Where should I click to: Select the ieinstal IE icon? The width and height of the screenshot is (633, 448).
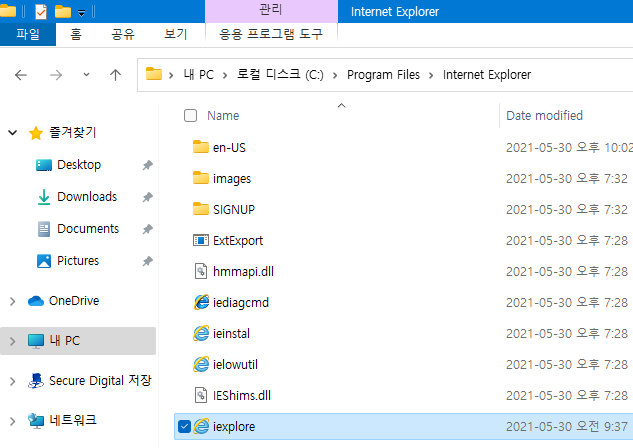(x=201, y=333)
